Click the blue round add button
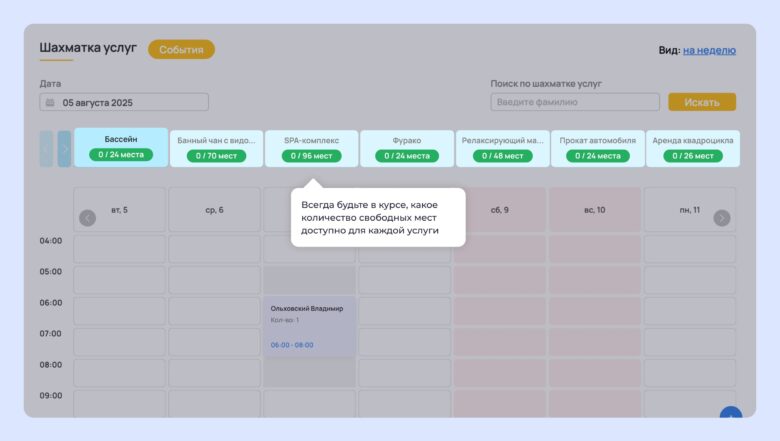Viewport: 780px width, 441px height. click(731, 415)
